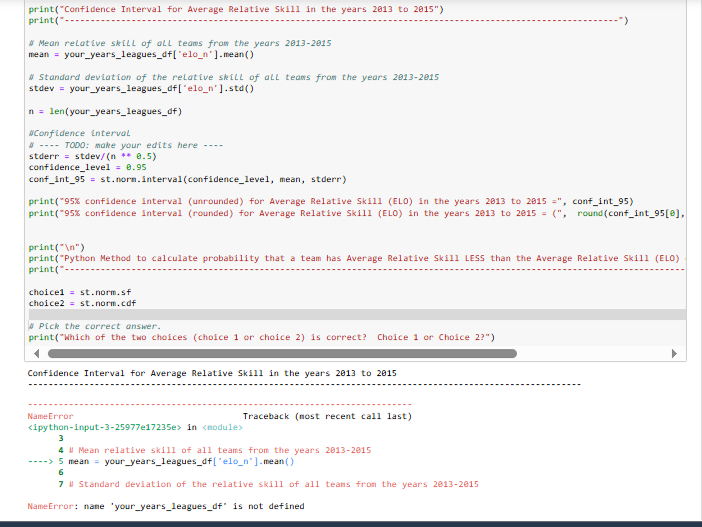Click the '<module>' text in traceback
The width and height of the screenshot is (702, 527).
pos(223,428)
